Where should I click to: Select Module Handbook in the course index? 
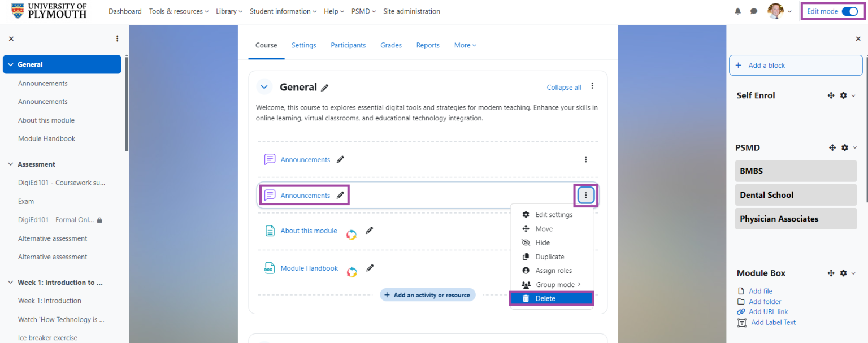click(x=46, y=138)
